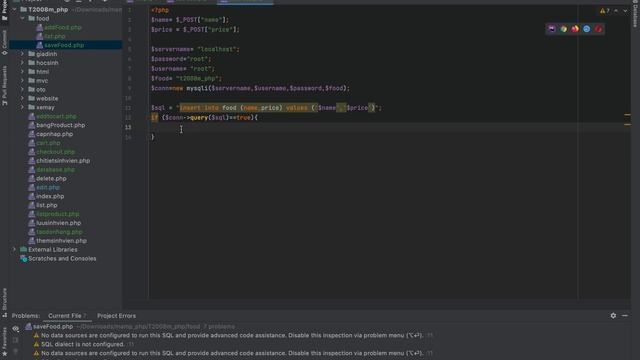Image resolution: width=640 pixels, height=360 pixels.
Task: Open capnhap.php file
Action: [54, 134]
